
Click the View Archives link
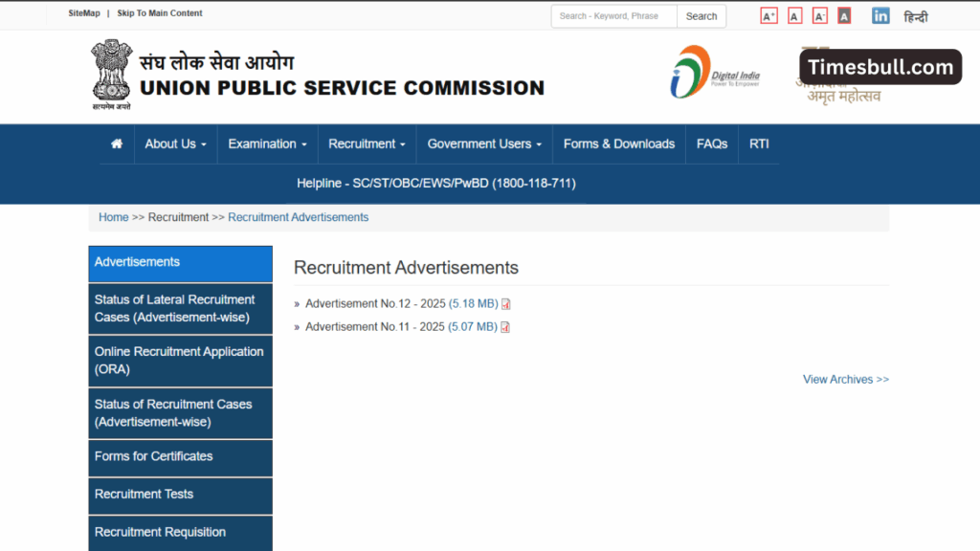845,380
